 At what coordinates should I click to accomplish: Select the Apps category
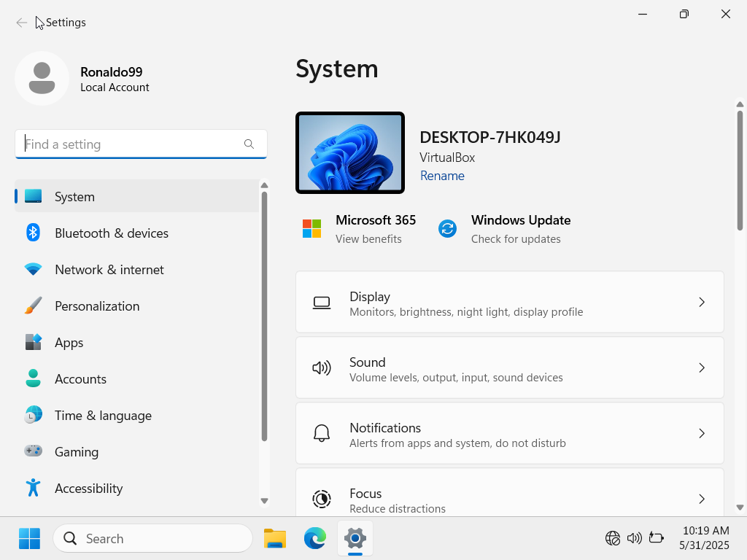point(136,343)
